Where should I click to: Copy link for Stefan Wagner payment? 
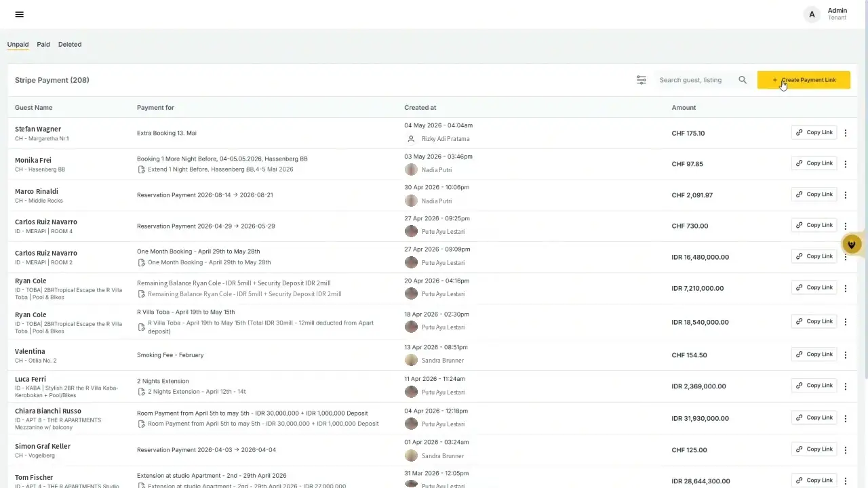click(814, 133)
